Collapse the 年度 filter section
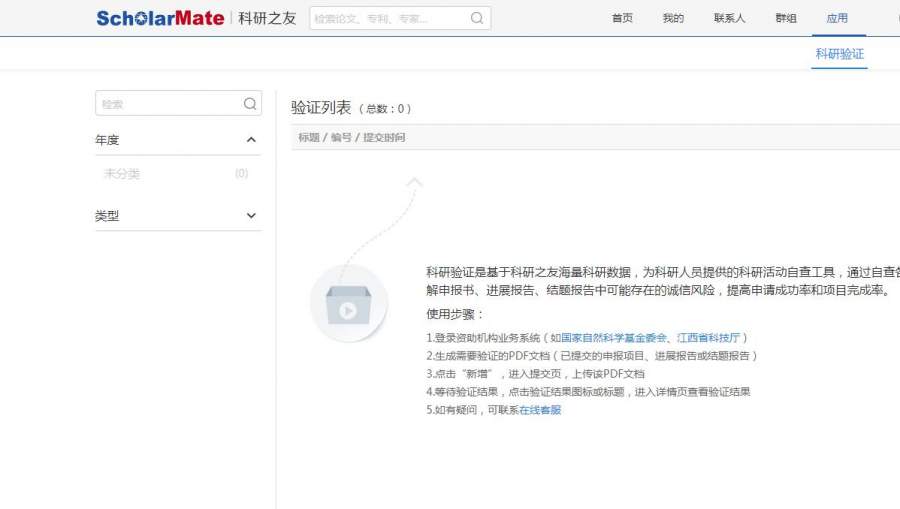This screenshot has width=900, height=509. pyautogui.click(x=251, y=140)
